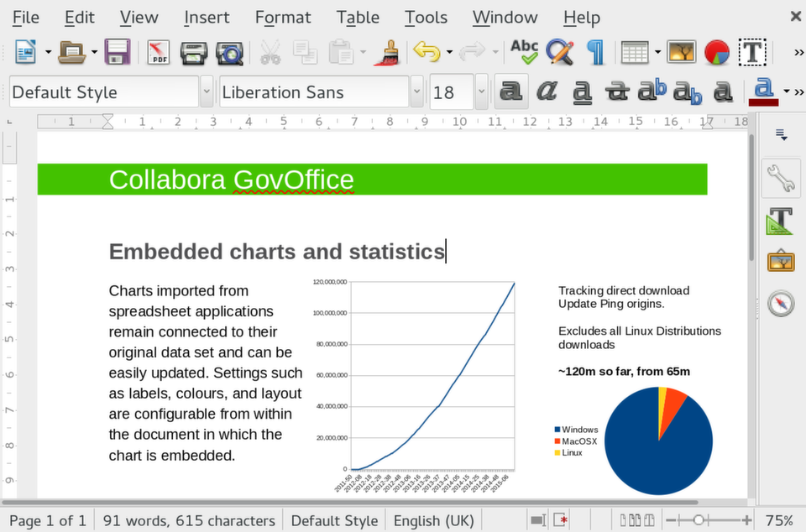Image resolution: width=806 pixels, height=532 pixels.
Task: Click the Liberation Sans font name field
Action: (314, 92)
